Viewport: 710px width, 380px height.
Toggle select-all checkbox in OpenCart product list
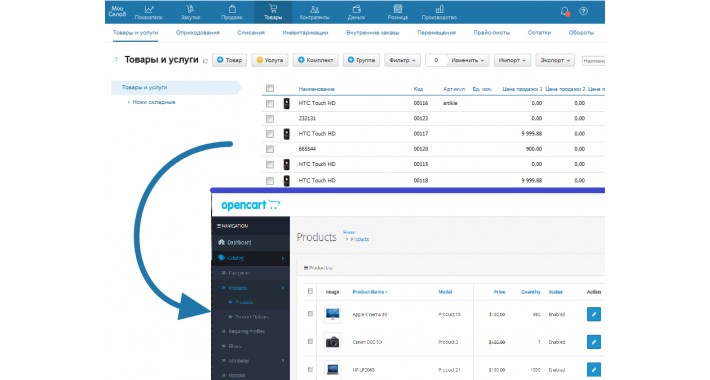310,291
